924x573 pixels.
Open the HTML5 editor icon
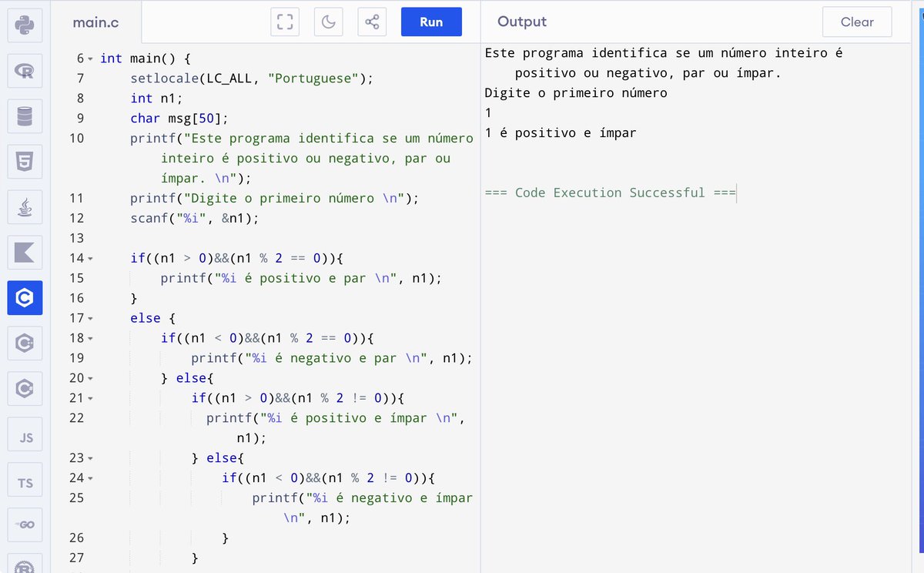(x=25, y=162)
